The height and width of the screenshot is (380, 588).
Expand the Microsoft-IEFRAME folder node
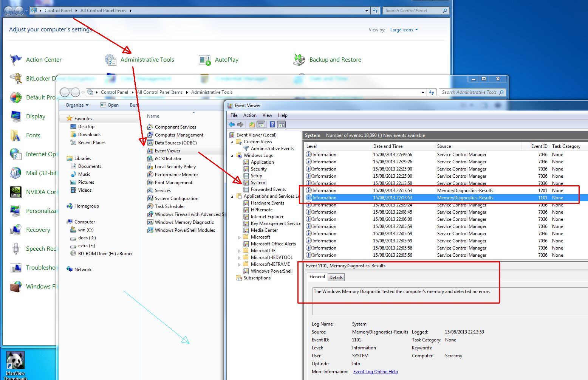239,265
